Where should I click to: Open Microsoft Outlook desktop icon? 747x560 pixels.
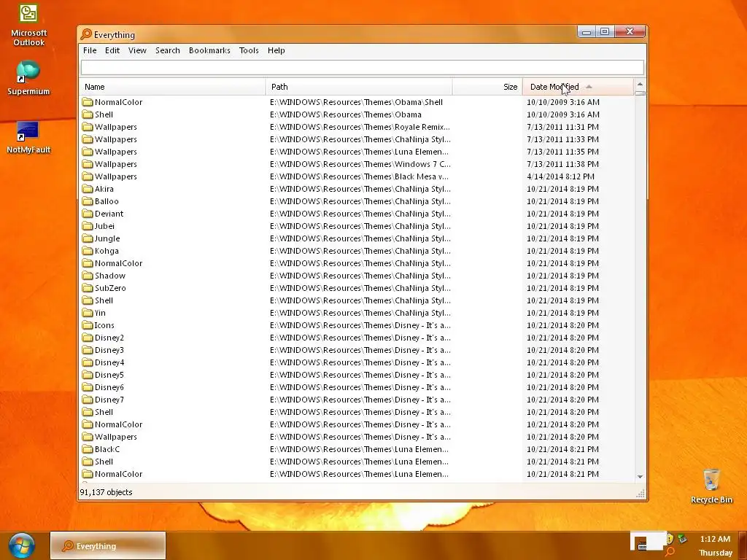point(28,25)
